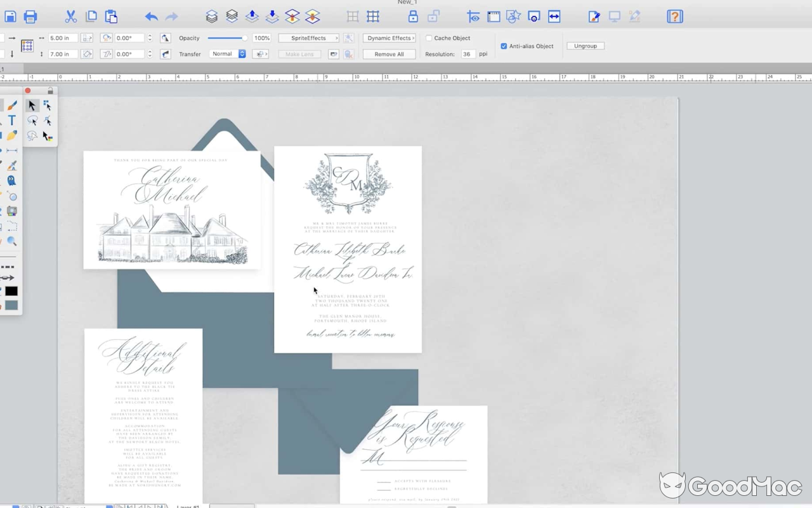The image size is (812, 508).
Task: Expand the SpriteEffects dropdown
Action: [x=308, y=38]
